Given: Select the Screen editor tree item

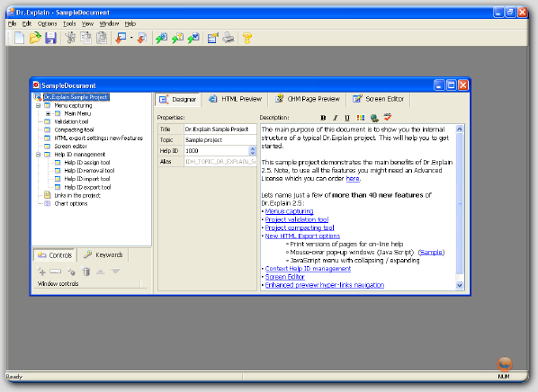Looking at the screenshot, I should tap(71, 146).
